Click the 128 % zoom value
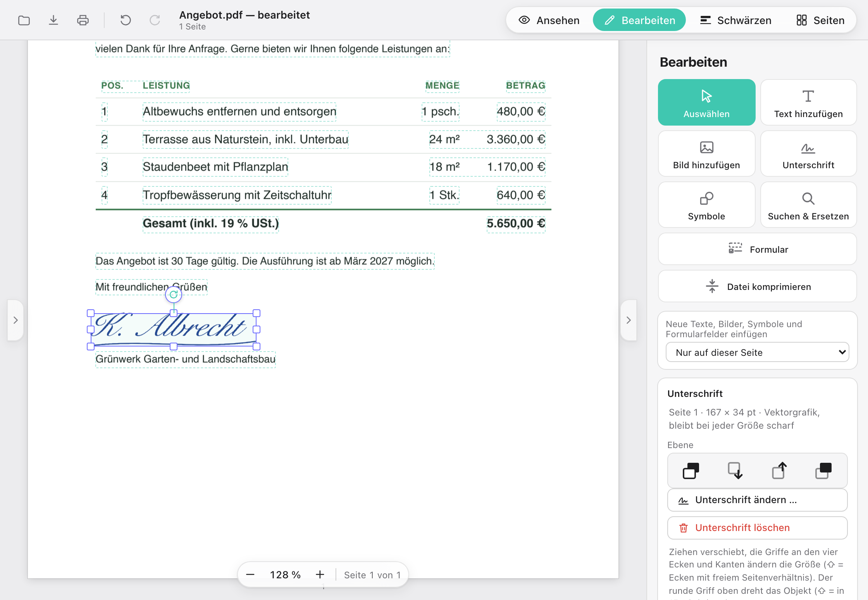This screenshot has width=868, height=600. click(x=285, y=574)
